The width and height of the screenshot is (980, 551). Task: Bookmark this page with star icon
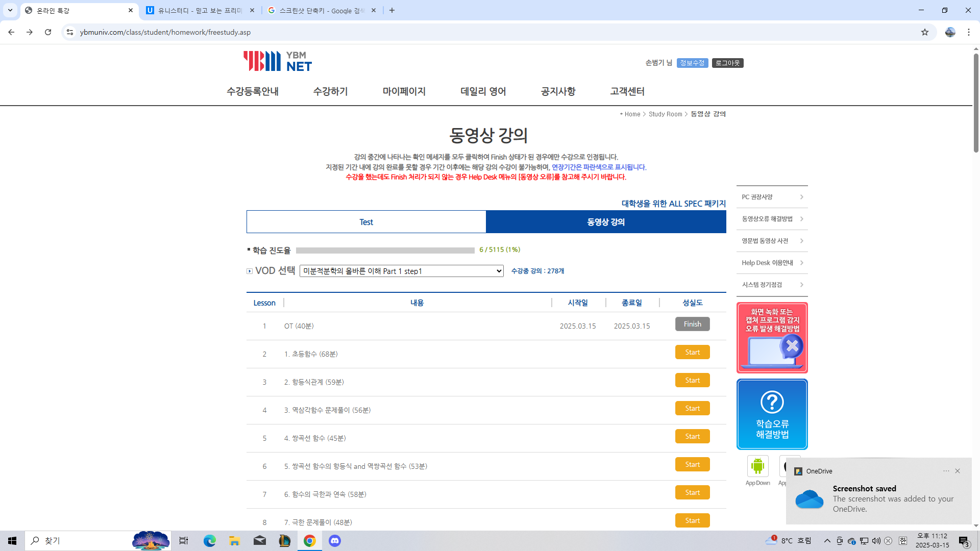[x=924, y=32]
